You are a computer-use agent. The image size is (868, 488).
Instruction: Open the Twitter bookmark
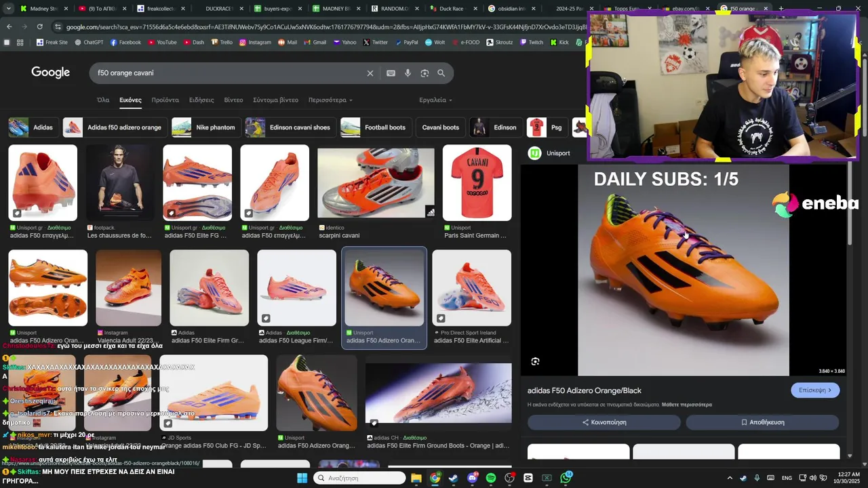pos(375,42)
